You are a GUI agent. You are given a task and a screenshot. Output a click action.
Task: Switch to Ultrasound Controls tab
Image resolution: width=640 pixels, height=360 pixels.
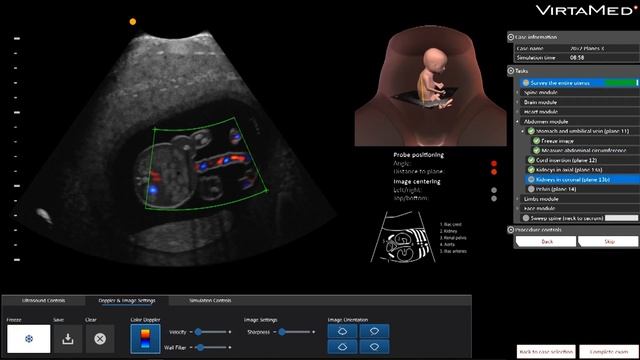(x=43, y=300)
